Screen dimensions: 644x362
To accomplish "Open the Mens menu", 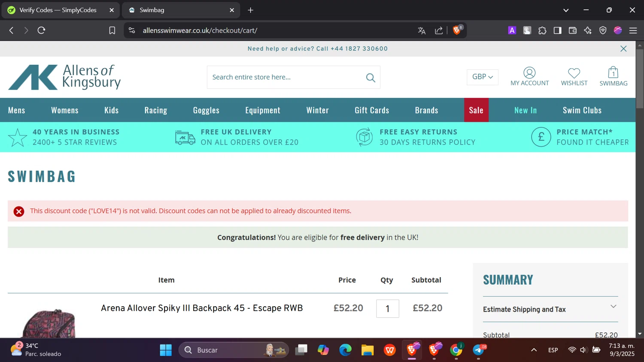I will coord(17,110).
